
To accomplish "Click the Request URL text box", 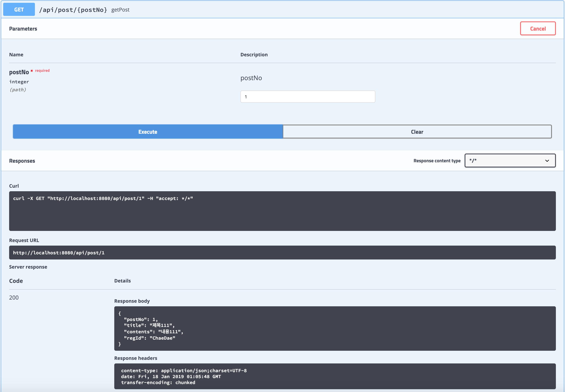I will point(282,253).
